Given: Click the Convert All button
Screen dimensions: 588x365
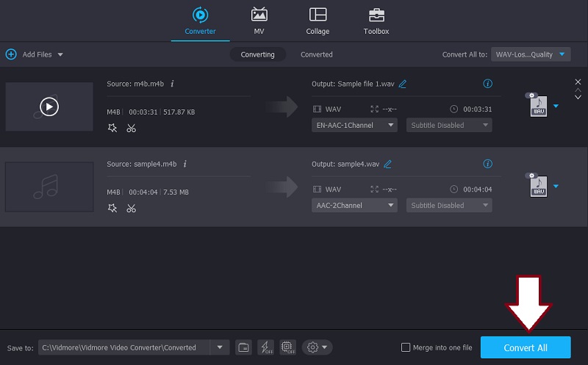Looking at the screenshot, I should [x=525, y=347].
